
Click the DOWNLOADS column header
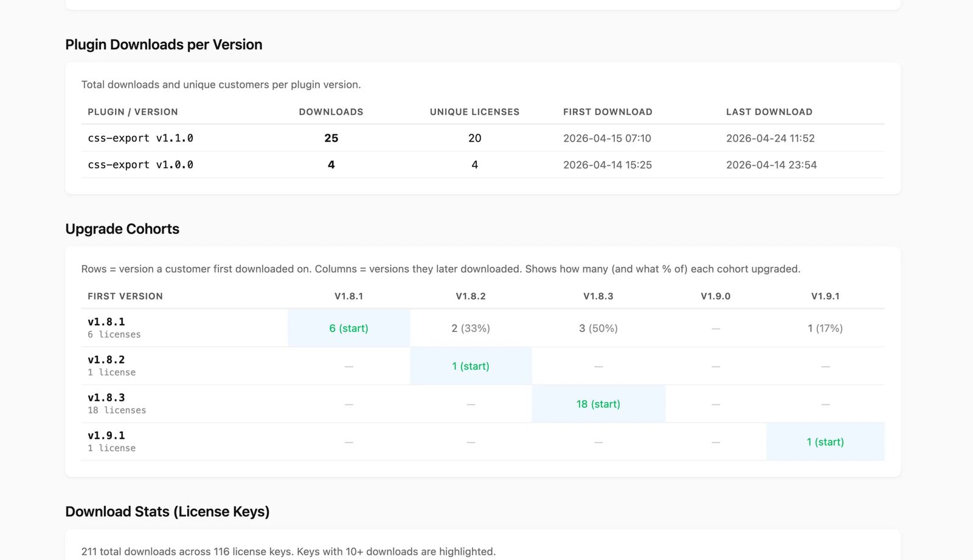click(x=331, y=112)
